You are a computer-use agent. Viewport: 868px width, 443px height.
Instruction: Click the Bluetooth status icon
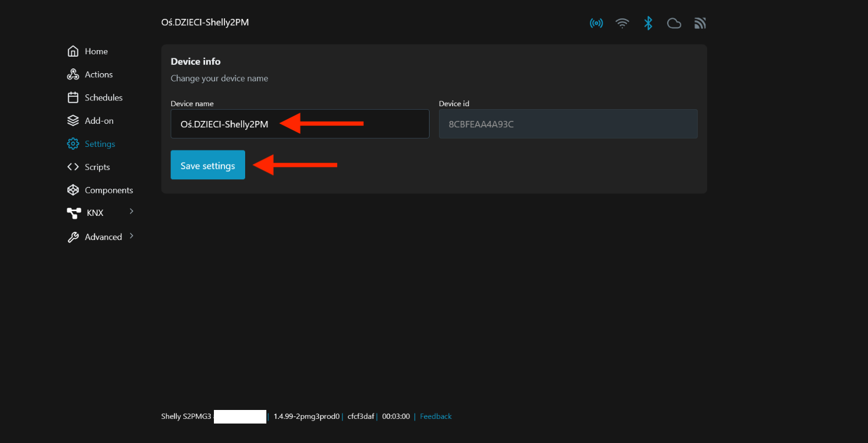pyautogui.click(x=648, y=23)
